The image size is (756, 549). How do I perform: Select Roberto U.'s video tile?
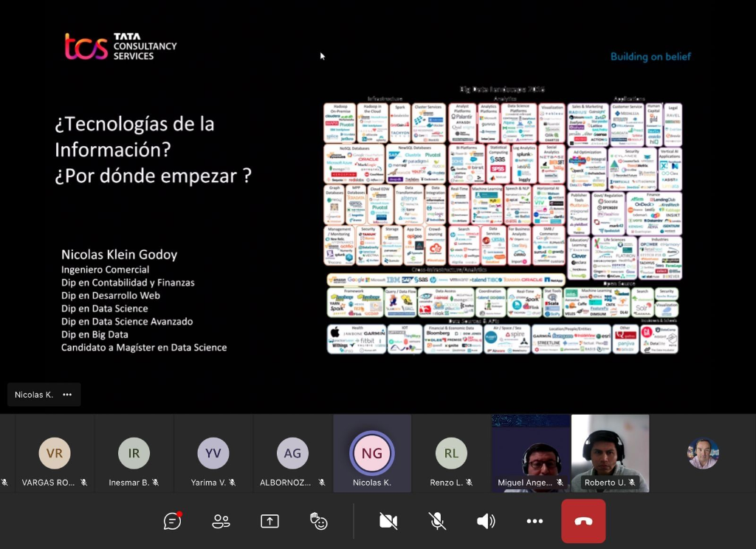610,452
